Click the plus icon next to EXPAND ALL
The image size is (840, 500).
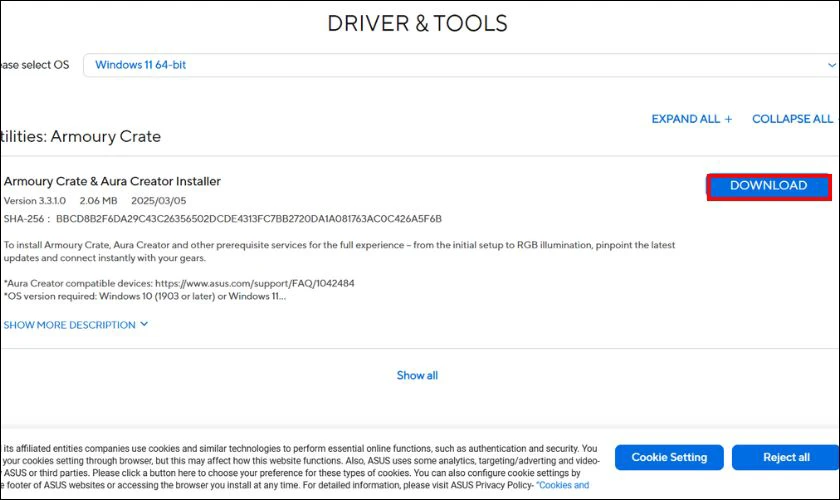pyautogui.click(x=728, y=120)
